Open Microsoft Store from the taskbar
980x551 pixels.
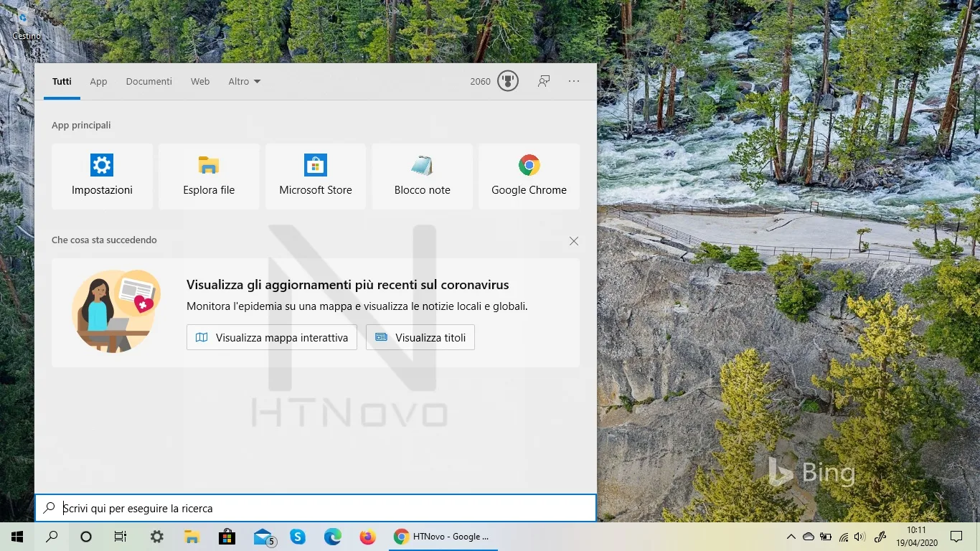pyautogui.click(x=227, y=537)
